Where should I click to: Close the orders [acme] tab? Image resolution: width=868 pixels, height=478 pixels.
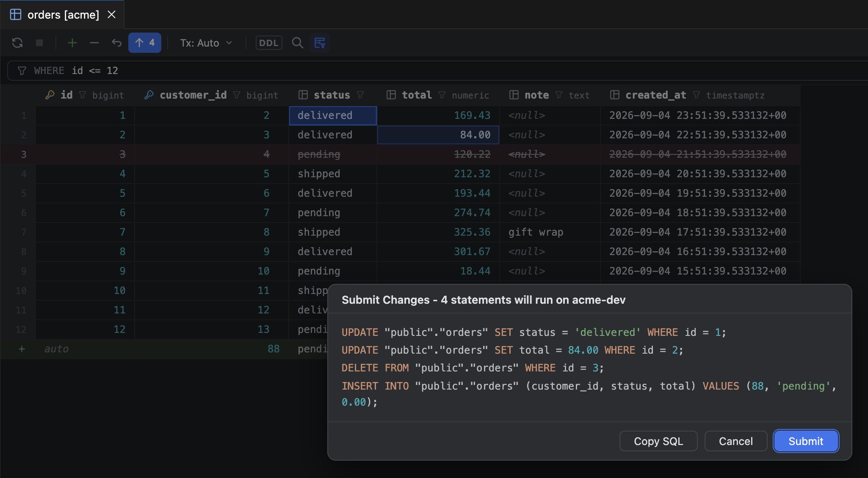click(x=112, y=15)
